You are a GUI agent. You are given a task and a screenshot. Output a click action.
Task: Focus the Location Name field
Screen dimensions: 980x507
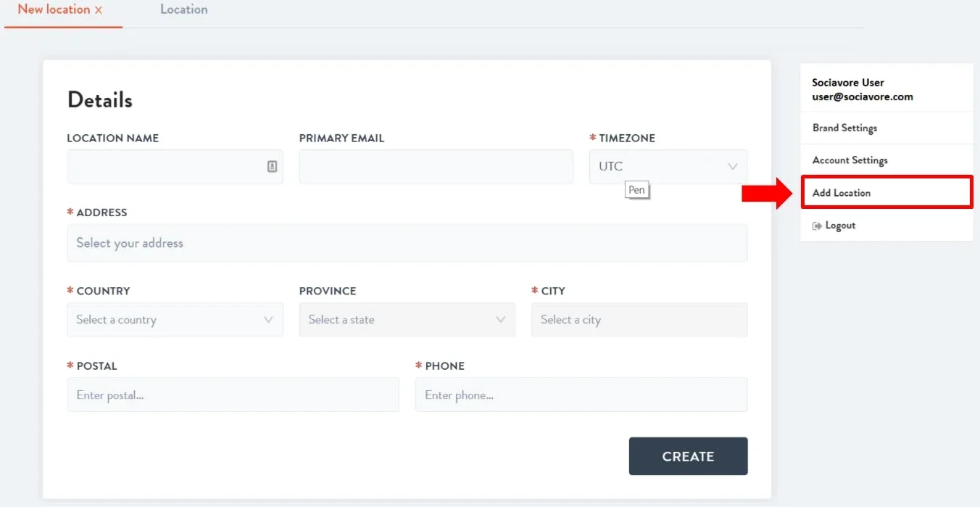(175, 167)
